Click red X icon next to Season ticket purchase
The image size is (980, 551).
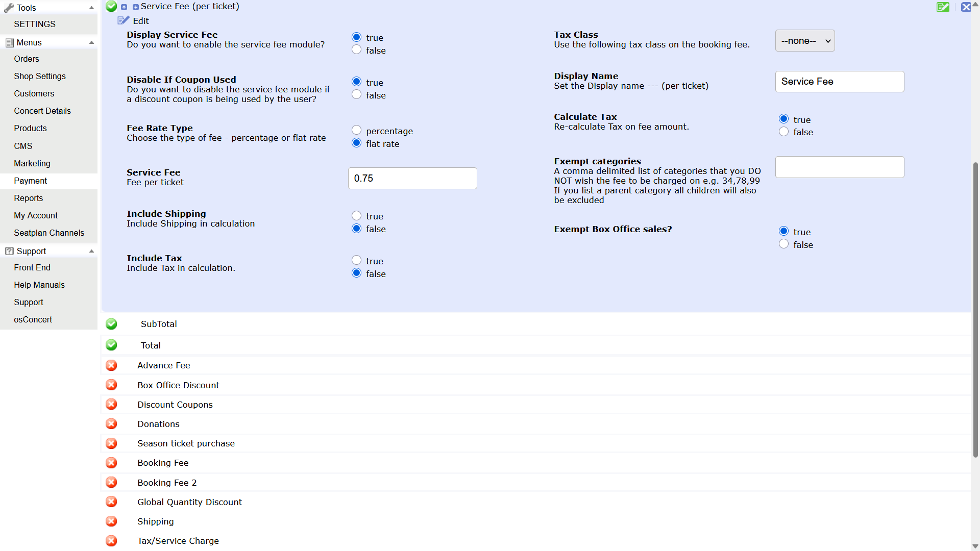click(111, 443)
